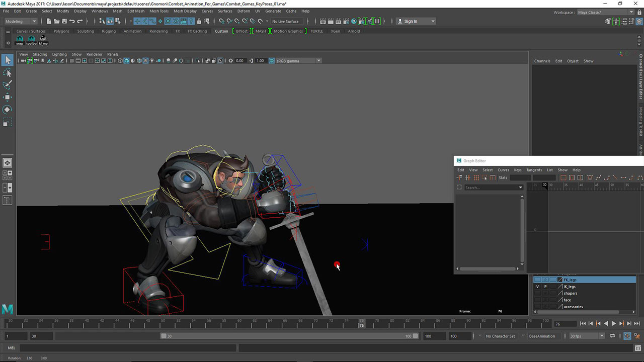Open the 30 fps frame rate dropdown

point(586,336)
